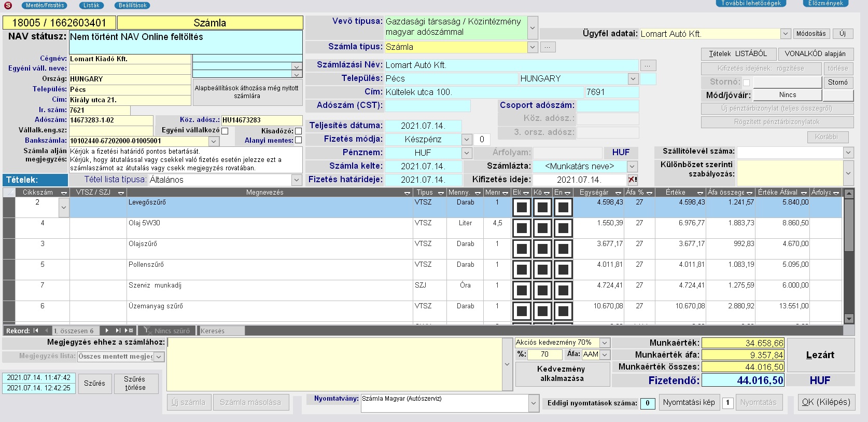Open the Akciós kedvezmény 70% dropdown
Image resolution: width=868 pixels, height=422 pixels.
(605, 343)
